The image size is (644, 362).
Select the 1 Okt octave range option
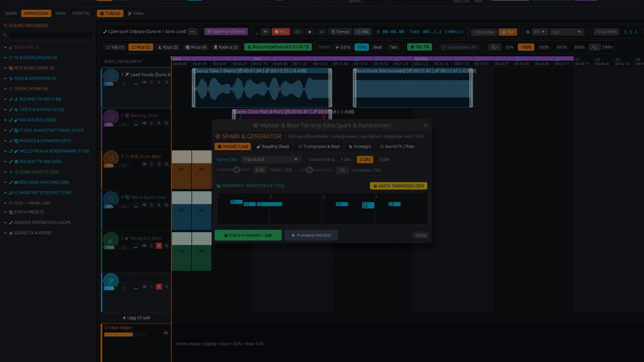(x=346, y=160)
